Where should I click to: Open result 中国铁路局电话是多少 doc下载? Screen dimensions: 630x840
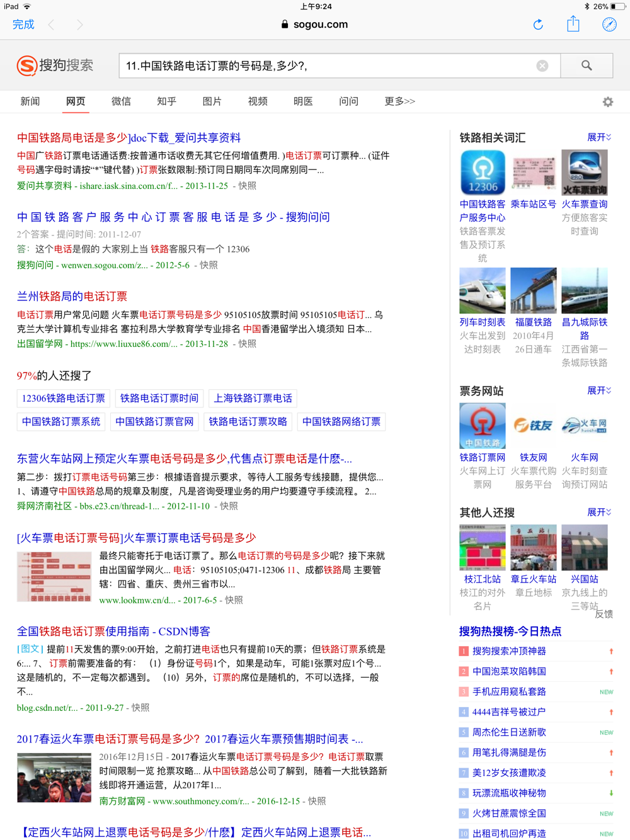129,138
